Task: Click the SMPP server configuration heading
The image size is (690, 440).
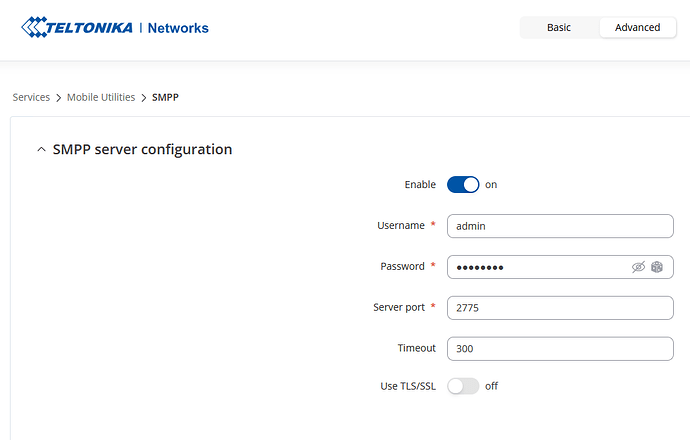Action: pyautogui.click(x=142, y=150)
